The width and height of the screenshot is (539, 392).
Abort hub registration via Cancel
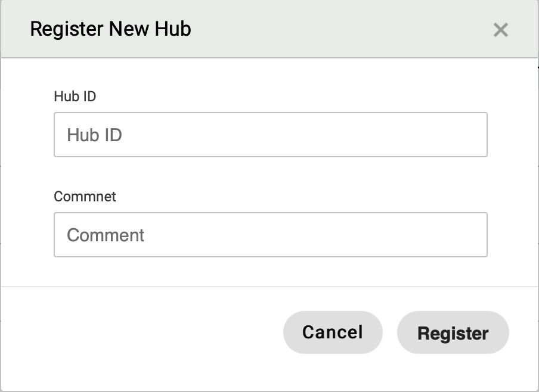332,332
